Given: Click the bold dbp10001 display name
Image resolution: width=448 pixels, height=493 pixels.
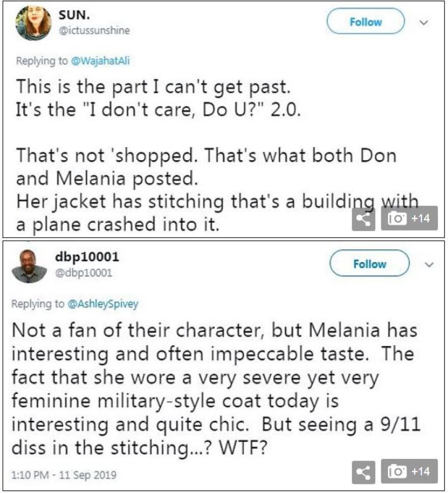Looking at the screenshot, I should [x=87, y=257].
